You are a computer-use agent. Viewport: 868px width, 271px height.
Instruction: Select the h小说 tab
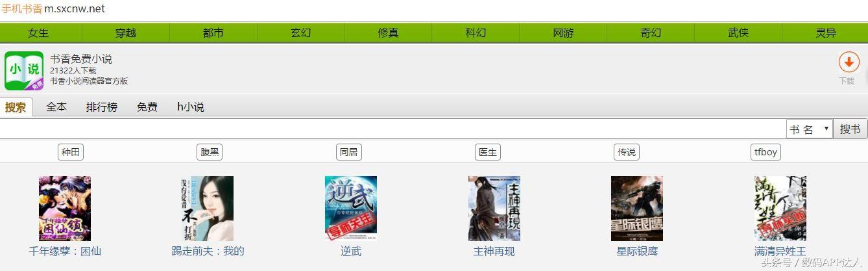click(x=191, y=107)
